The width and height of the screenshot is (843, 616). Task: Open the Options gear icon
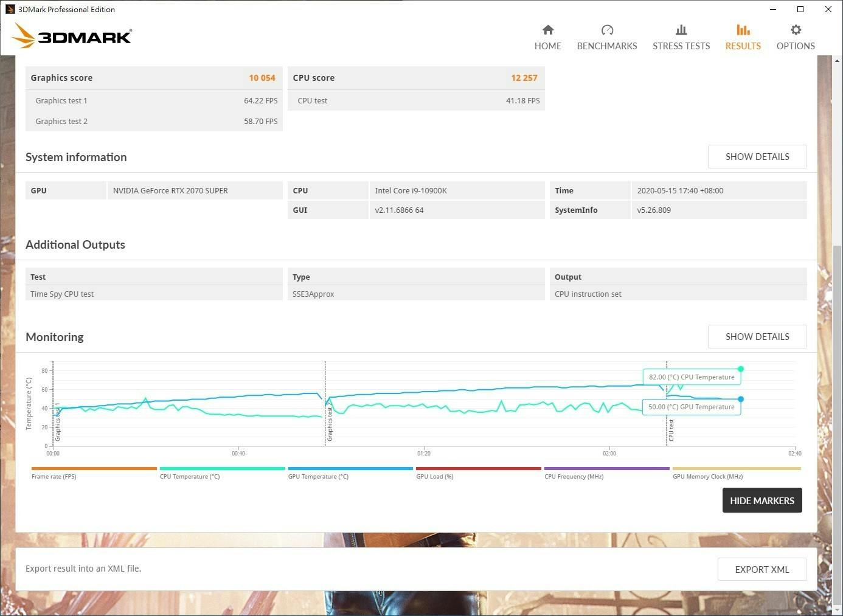point(796,30)
